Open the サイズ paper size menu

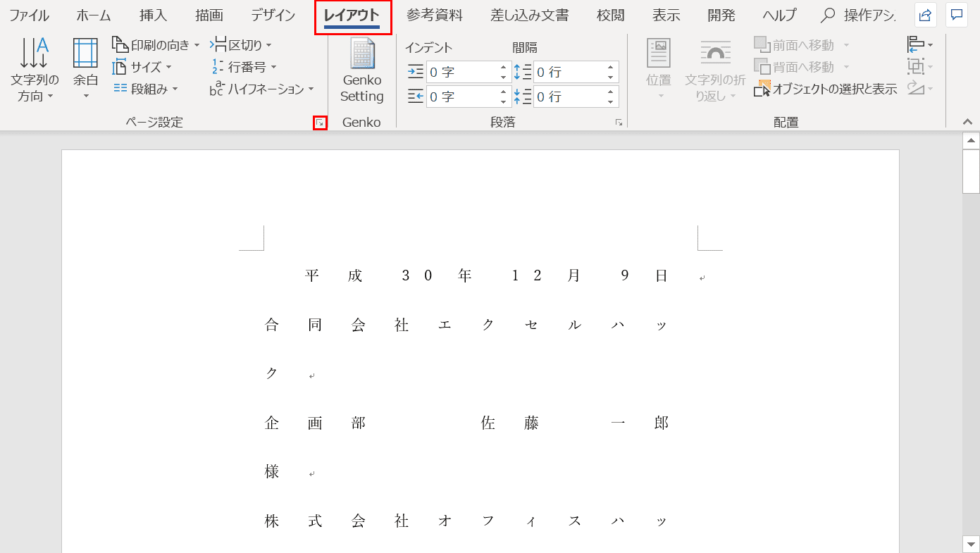pos(142,67)
